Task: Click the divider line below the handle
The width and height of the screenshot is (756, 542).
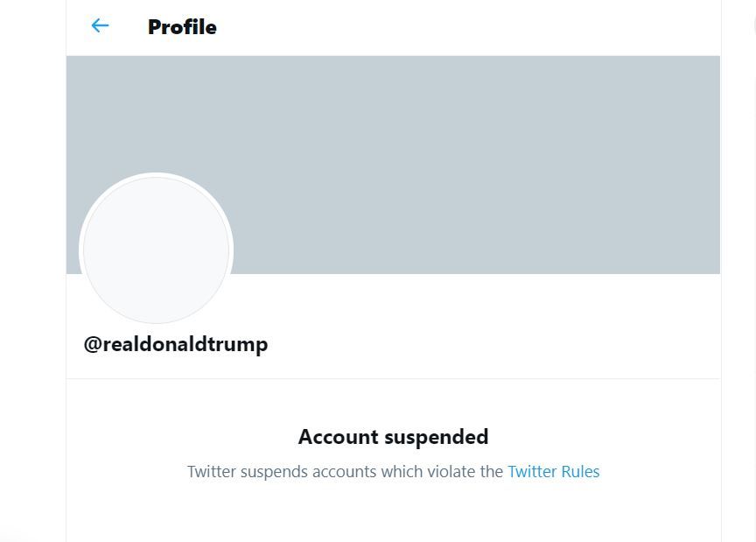Action: tap(394, 378)
